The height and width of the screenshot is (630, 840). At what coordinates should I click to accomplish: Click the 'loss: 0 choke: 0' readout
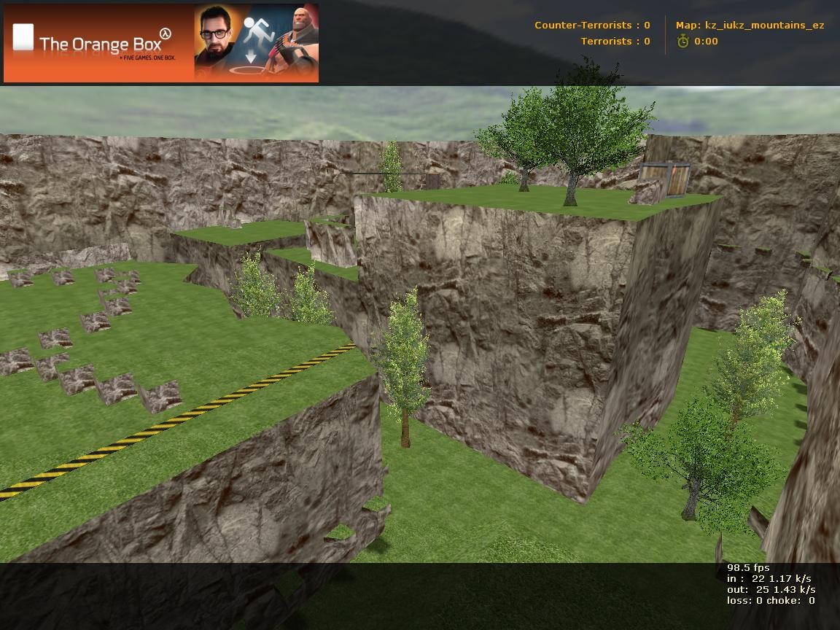point(770,601)
